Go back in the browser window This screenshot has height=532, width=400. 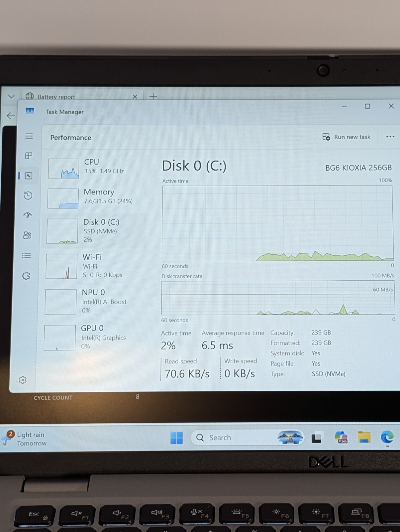point(11,116)
